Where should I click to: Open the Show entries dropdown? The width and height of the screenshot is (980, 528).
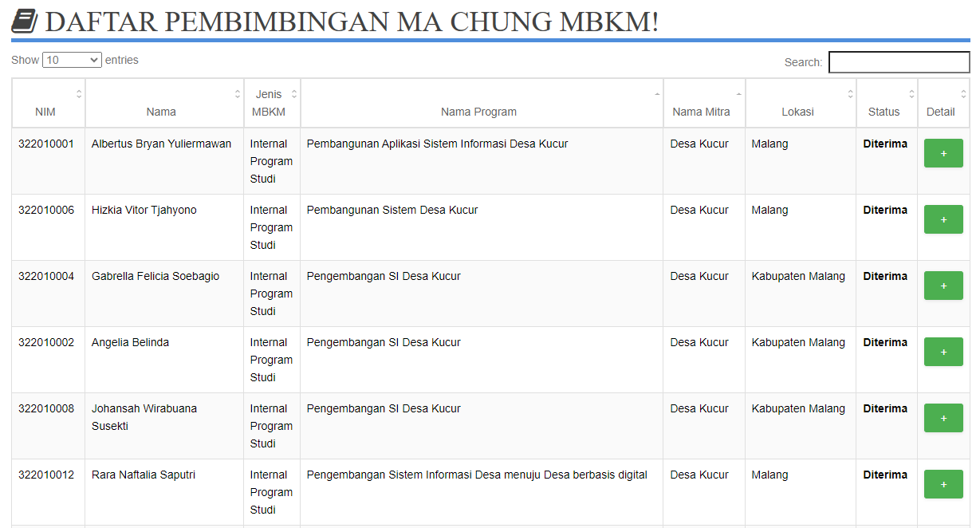72,60
